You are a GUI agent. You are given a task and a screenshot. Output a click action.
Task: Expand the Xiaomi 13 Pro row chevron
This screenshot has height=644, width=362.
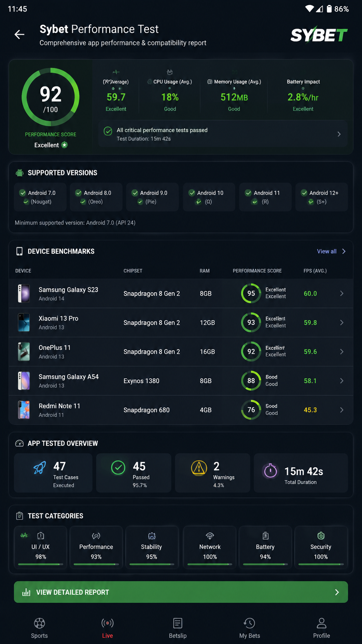point(342,322)
